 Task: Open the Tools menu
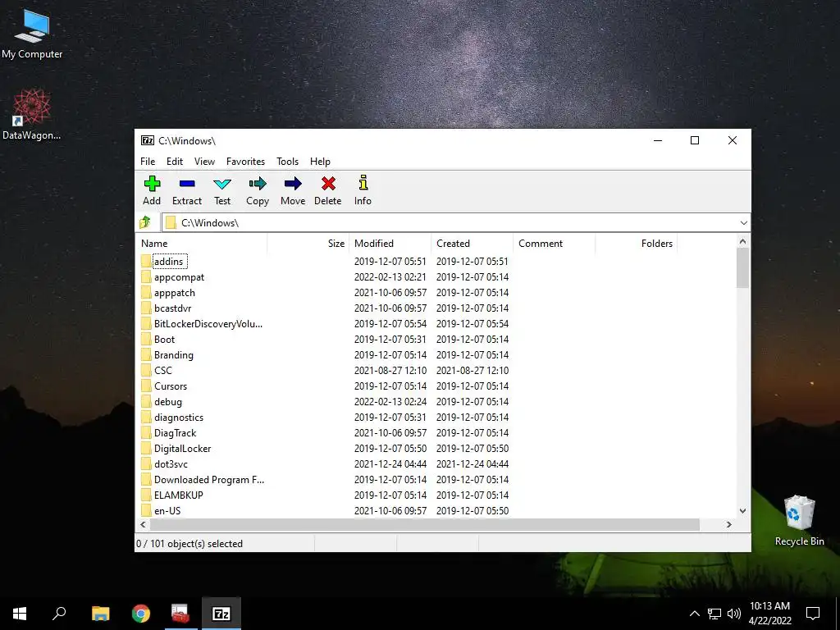pyautogui.click(x=287, y=162)
